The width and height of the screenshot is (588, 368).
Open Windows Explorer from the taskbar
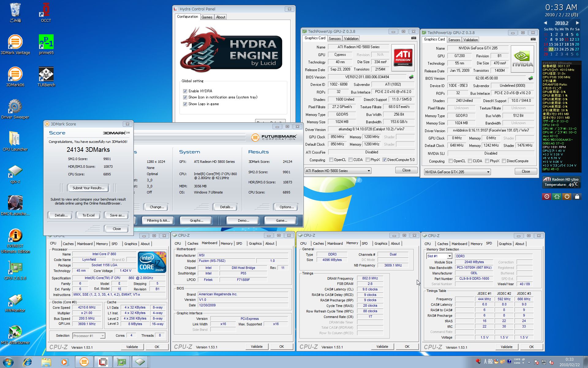pyautogui.click(x=46, y=362)
